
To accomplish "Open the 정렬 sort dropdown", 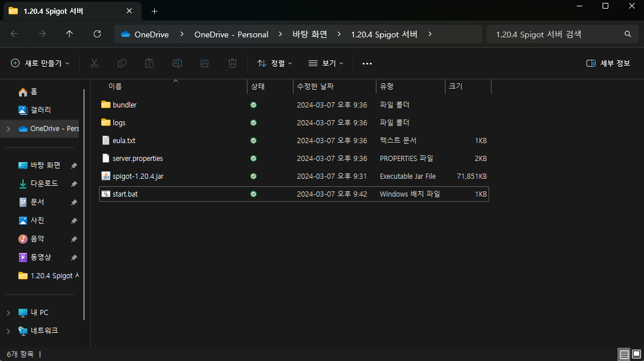I will coord(275,63).
